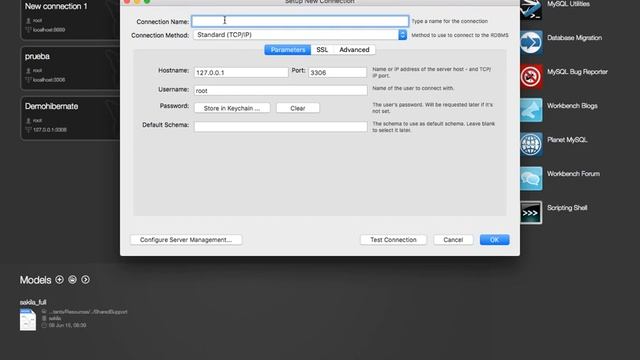Click the MySQL Bug Reporter label
The height and width of the screenshot is (360, 640).
577,72
